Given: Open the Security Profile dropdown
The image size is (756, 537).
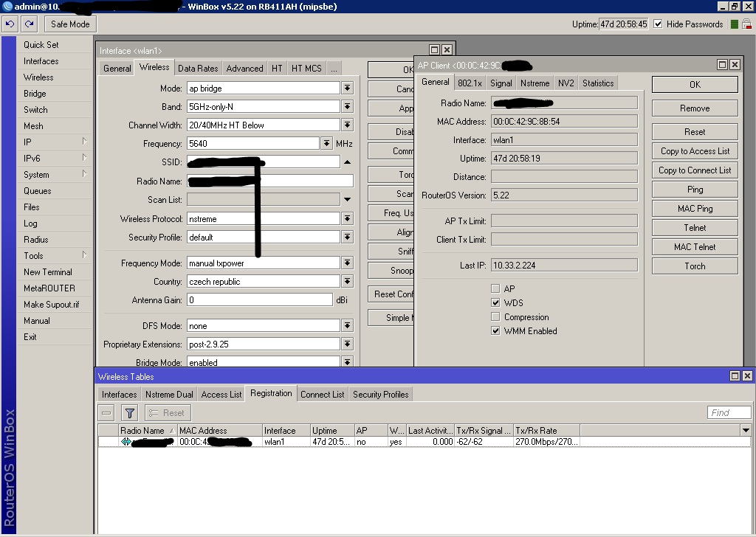Looking at the screenshot, I should (x=347, y=237).
